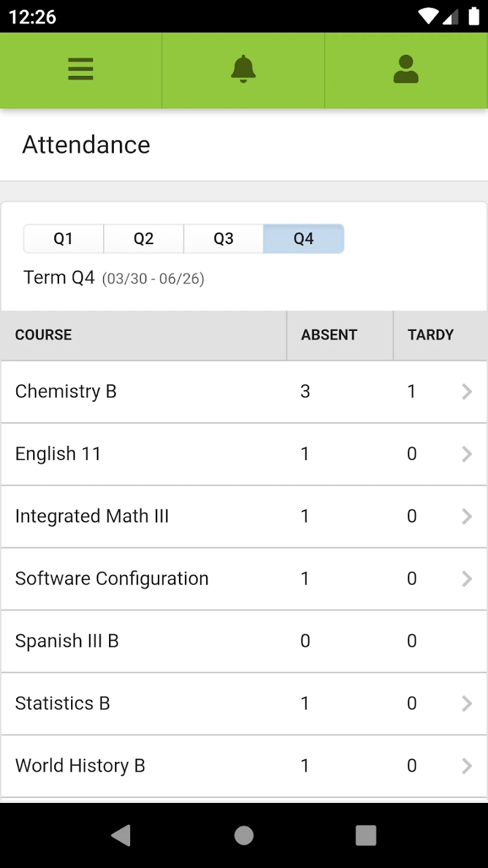This screenshot has width=488, height=868.
Task: Tap the notifications bell icon
Action: [x=243, y=70]
